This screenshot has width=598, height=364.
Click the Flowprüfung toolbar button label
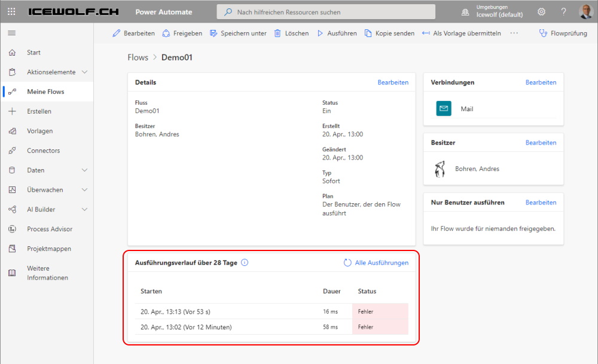pos(569,33)
